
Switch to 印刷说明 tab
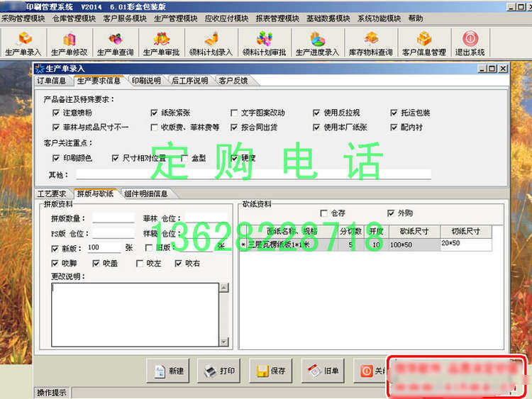tap(146, 81)
